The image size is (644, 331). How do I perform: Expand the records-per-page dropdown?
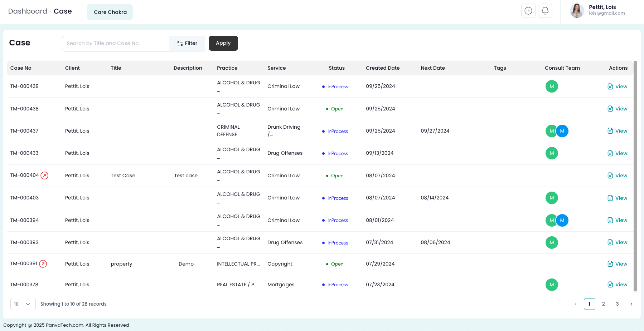pos(23,304)
